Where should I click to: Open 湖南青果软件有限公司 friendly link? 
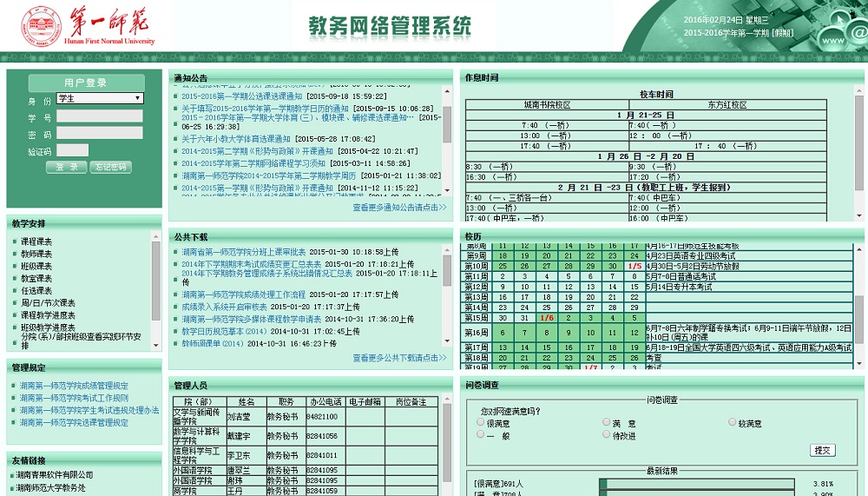pyautogui.click(x=54, y=475)
